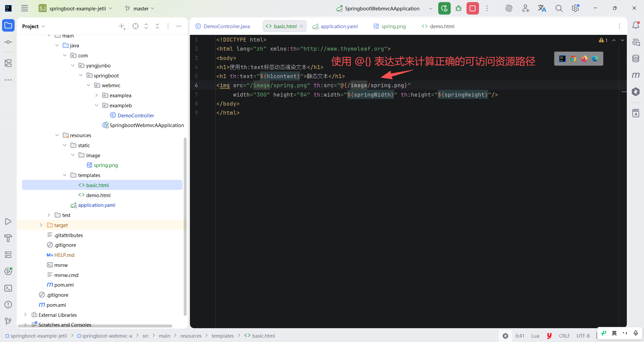Add new file plus icon
644x342 pixels.
pos(122,26)
